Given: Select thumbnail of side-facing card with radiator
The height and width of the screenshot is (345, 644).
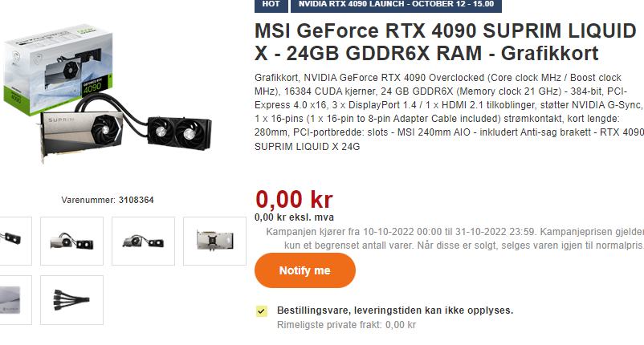Looking at the screenshot, I should click(x=72, y=241).
